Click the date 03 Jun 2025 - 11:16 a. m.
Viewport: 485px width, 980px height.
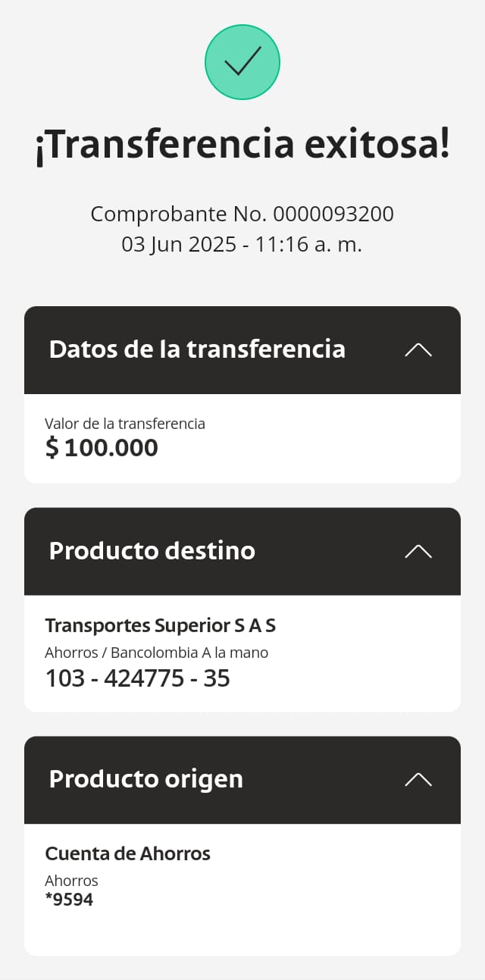tap(242, 245)
